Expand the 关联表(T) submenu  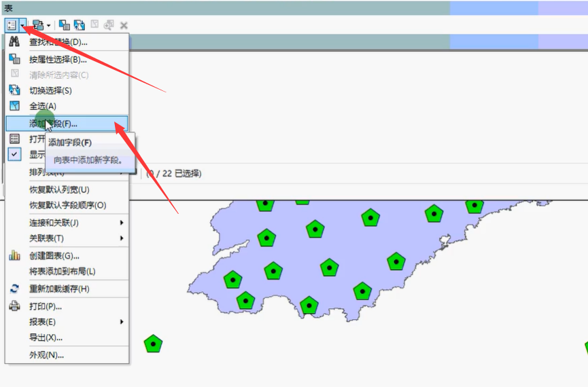(67, 238)
